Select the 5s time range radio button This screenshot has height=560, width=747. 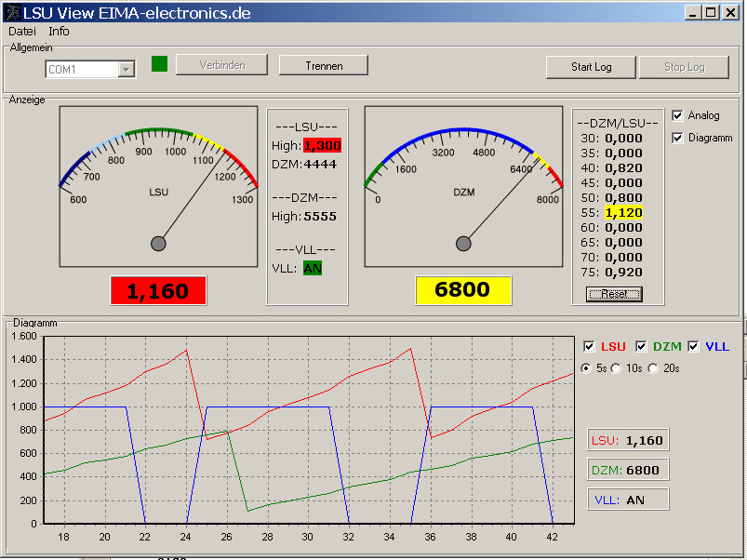(x=586, y=368)
